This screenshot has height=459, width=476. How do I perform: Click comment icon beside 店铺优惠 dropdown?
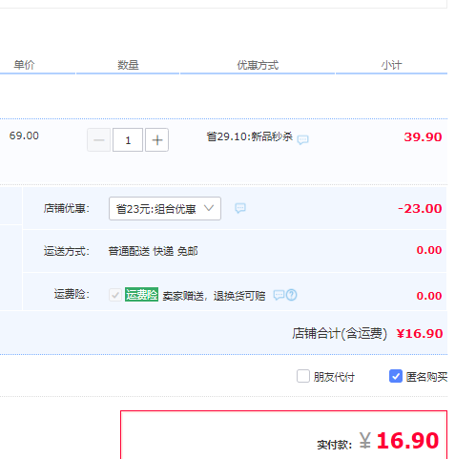click(240, 208)
